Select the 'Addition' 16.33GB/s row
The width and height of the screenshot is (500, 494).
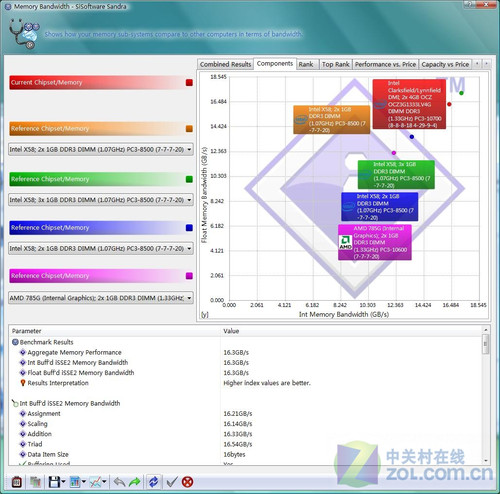click(245, 434)
